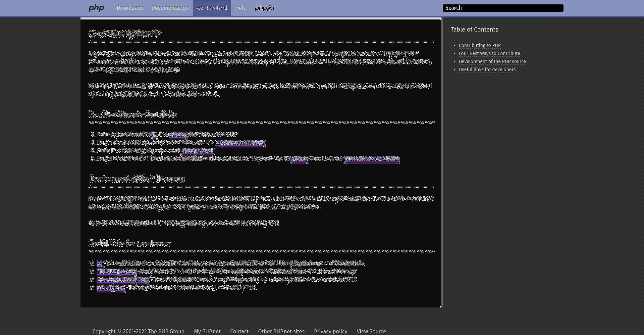Click the Copyright 2001-2022 The PHP Group link
Image resolution: width=644 pixels, height=335 pixels.
pos(139,331)
